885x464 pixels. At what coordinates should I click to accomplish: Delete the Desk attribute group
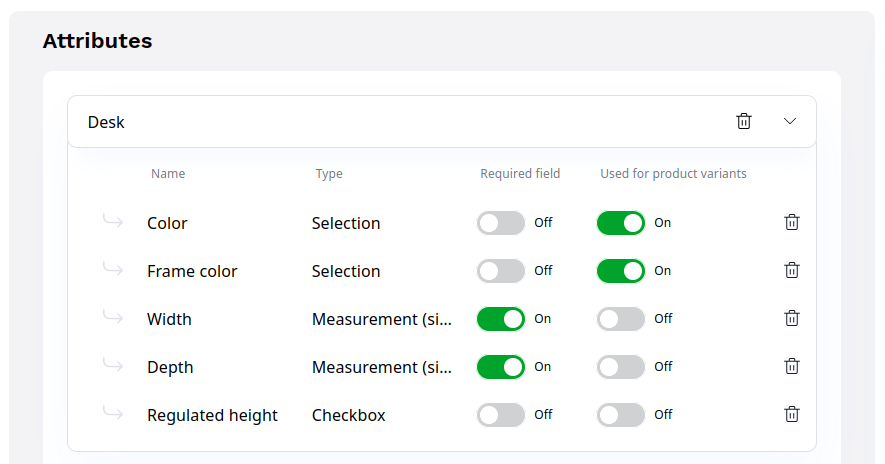click(x=744, y=121)
